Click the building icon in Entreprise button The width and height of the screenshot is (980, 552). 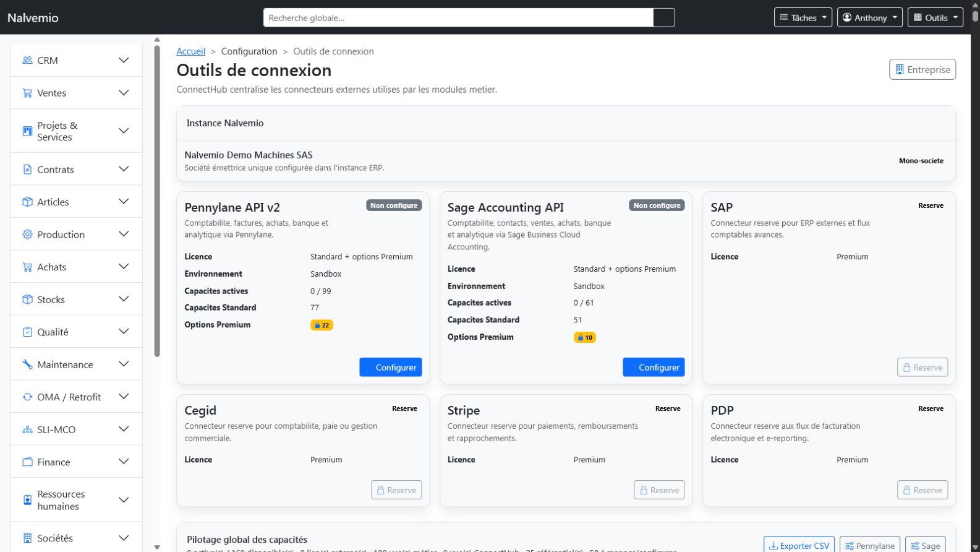tap(900, 69)
